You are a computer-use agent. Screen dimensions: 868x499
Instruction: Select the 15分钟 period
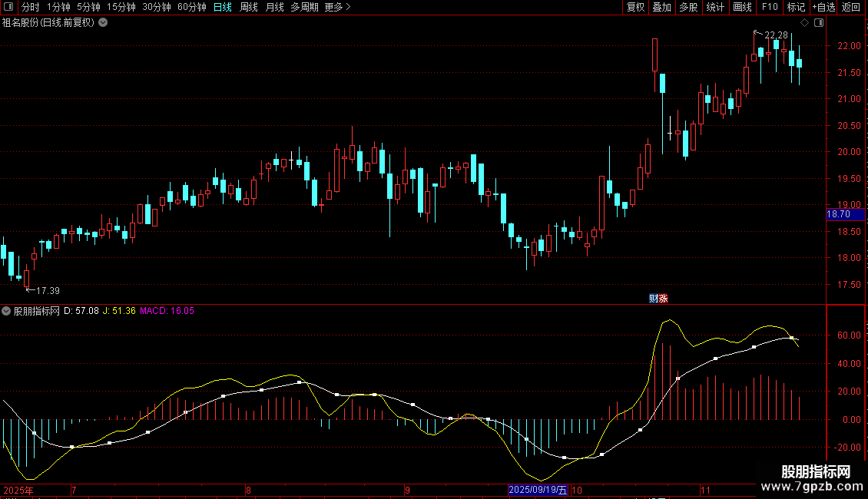tap(121, 7)
